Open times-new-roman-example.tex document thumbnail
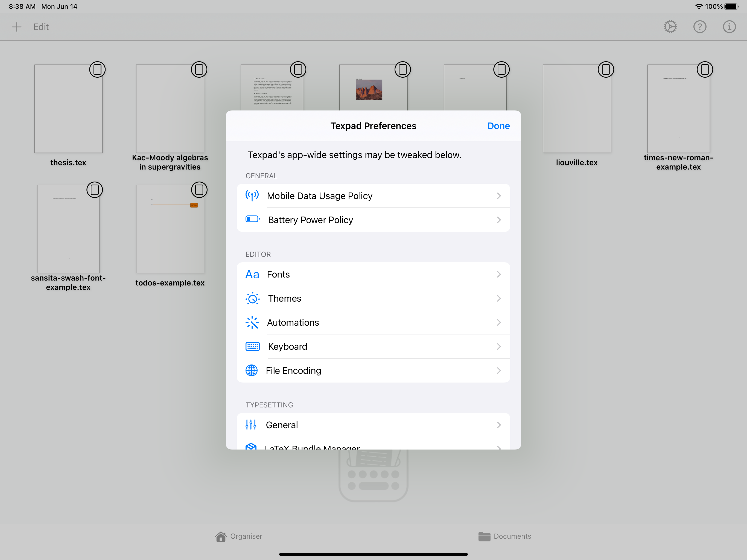Image resolution: width=747 pixels, height=560 pixels. point(678,109)
